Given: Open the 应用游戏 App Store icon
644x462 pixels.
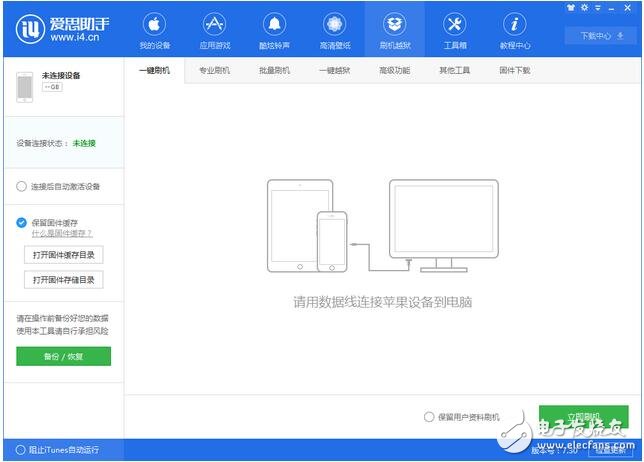Looking at the screenshot, I should (215, 31).
